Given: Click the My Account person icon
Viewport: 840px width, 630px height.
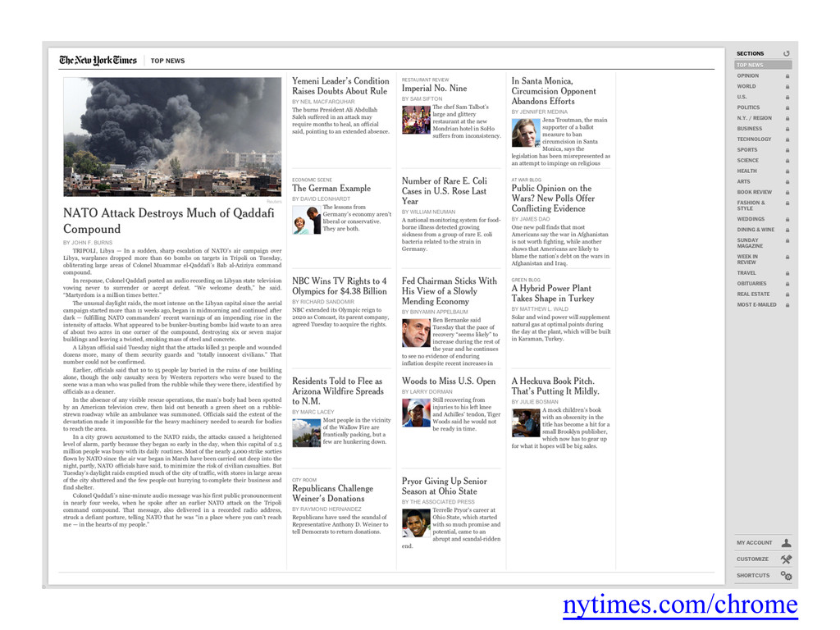Looking at the screenshot, I should (x=786, y=543).
